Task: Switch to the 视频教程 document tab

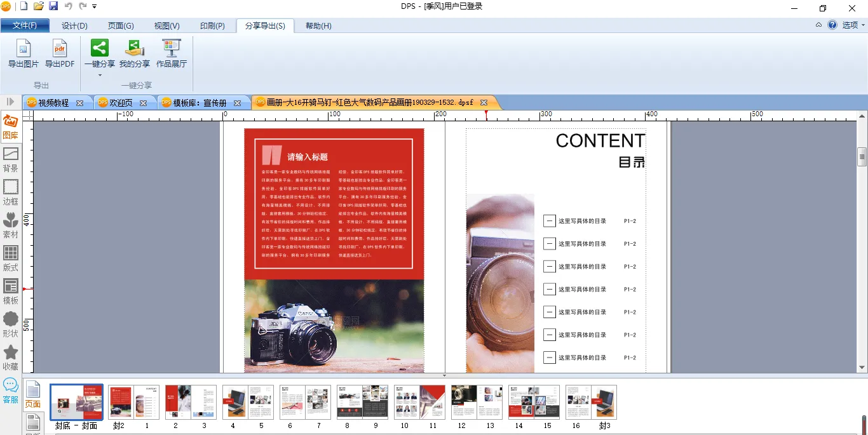Action: tap(53, 103)
